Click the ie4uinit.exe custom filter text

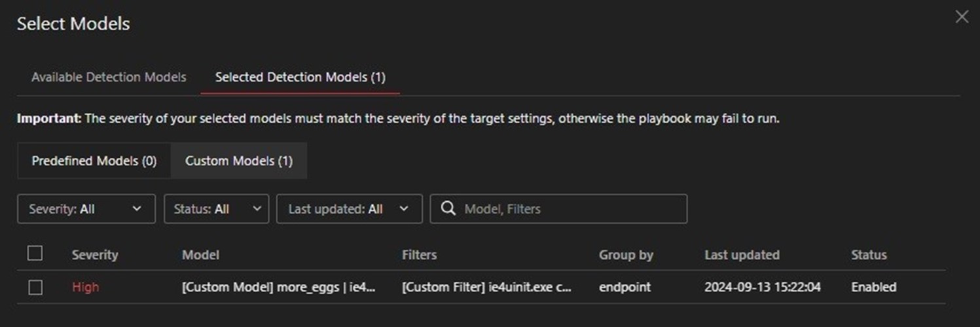[486, 287]
